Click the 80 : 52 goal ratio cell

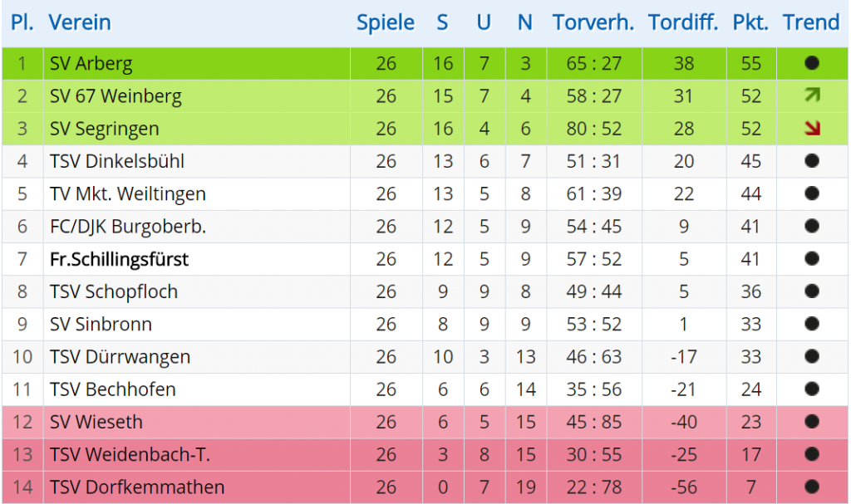(593, 129)
